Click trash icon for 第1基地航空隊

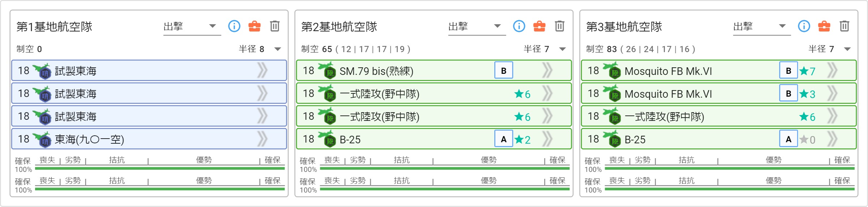pos(275,26)
